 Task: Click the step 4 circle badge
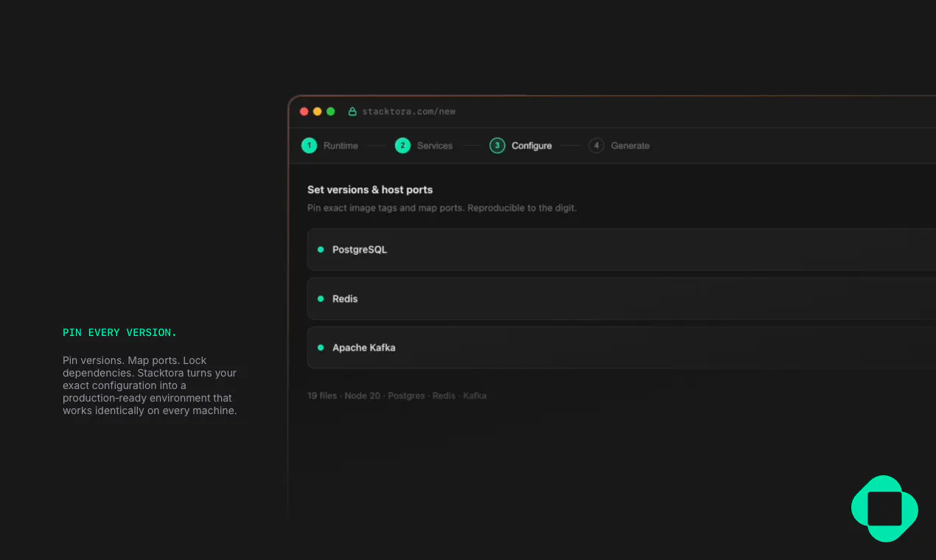tap(596, 146)
